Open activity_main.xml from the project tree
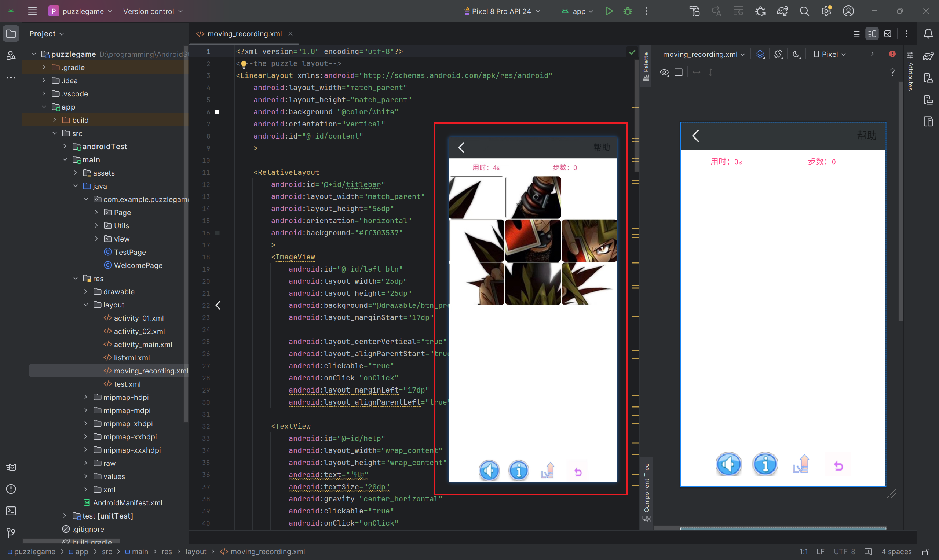 pyautogui.click(x=143, y=345)
